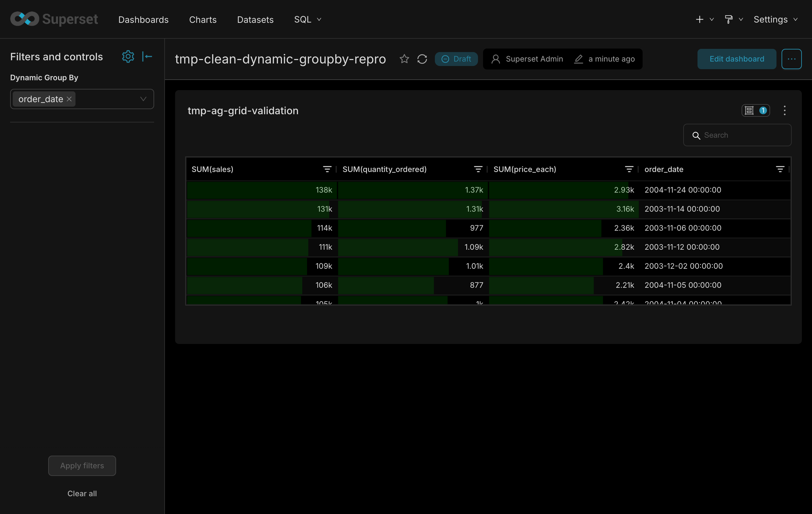Favorite the dashboard with star icon

point(404,59)
